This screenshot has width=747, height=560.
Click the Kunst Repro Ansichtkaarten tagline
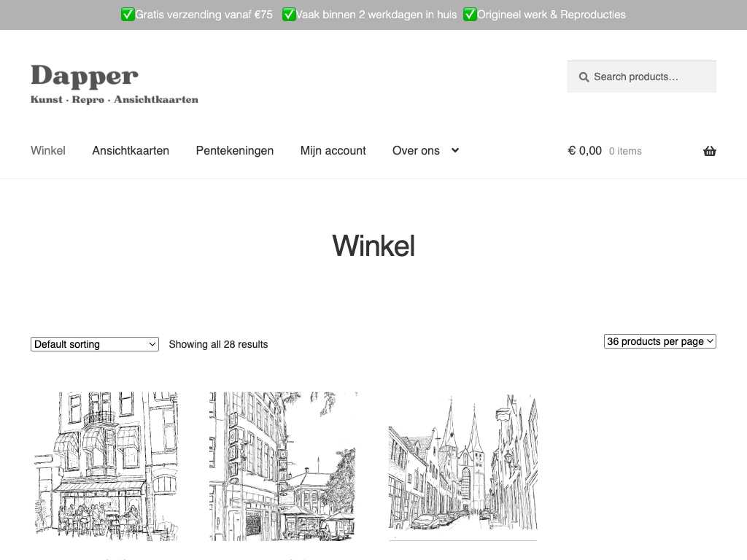click(x=115, y=99)
